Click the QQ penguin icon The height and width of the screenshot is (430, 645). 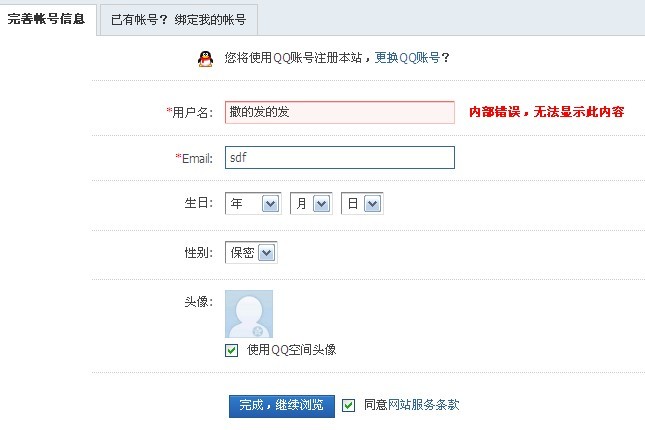[x=205, y=58]
